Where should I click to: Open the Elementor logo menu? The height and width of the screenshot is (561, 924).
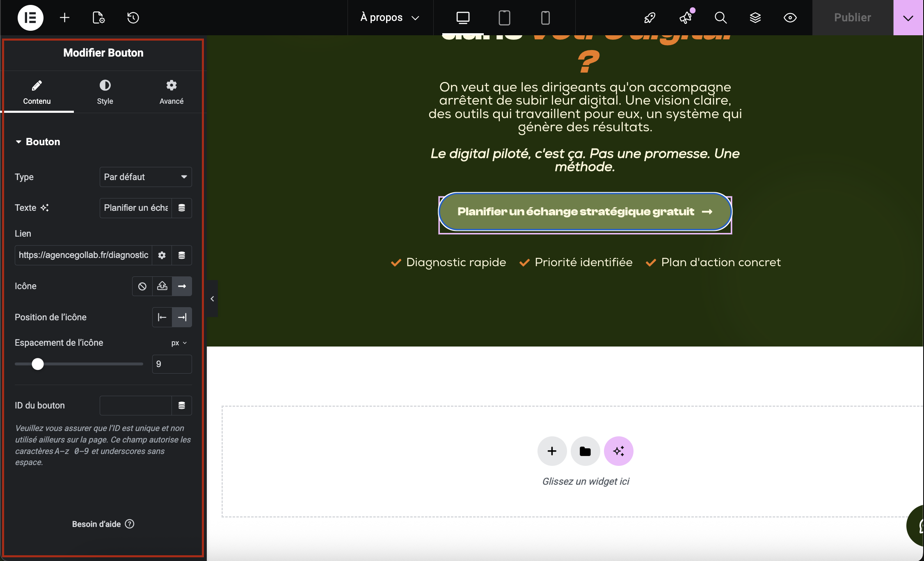click(30, 18)
